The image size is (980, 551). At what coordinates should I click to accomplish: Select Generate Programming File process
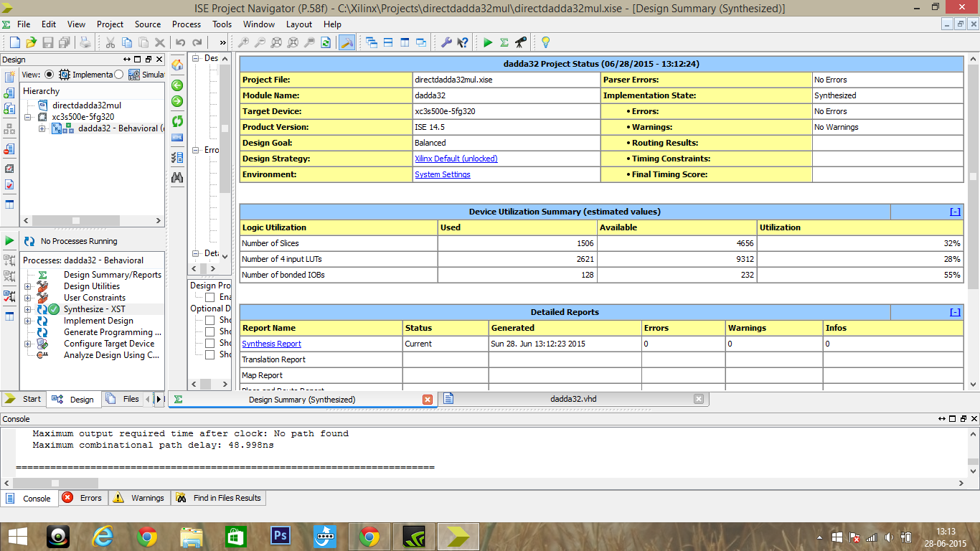click(x=113, y=332)
